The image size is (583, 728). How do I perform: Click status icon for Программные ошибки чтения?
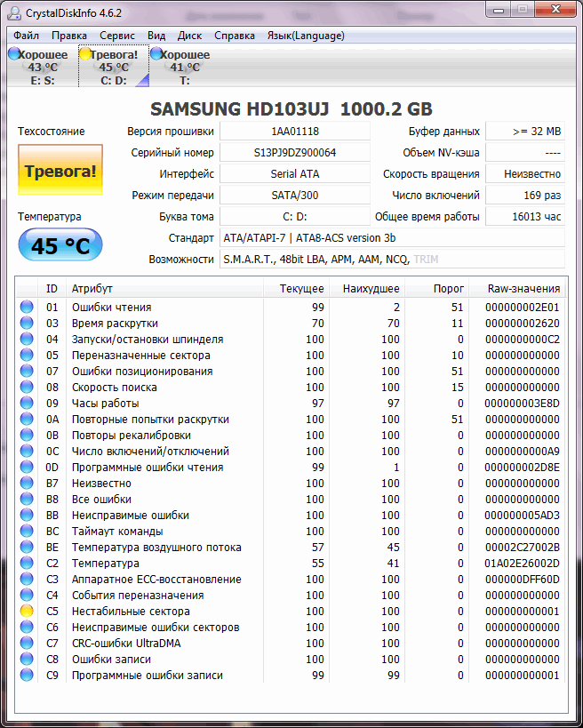pos(27,467)
